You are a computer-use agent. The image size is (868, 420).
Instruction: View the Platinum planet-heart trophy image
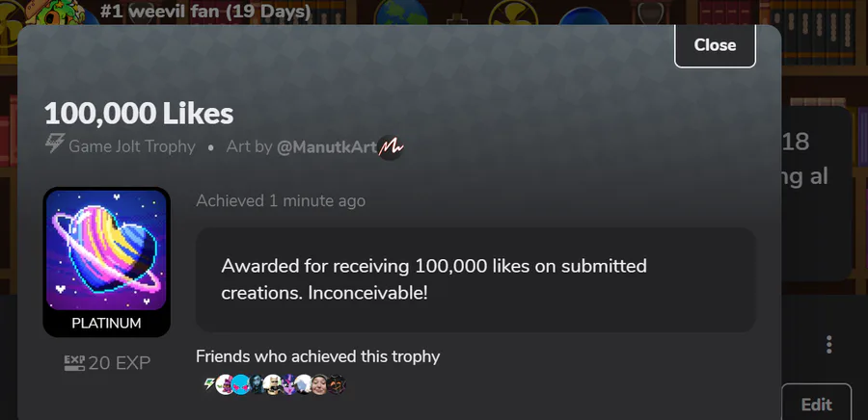[x=106, y=249]
